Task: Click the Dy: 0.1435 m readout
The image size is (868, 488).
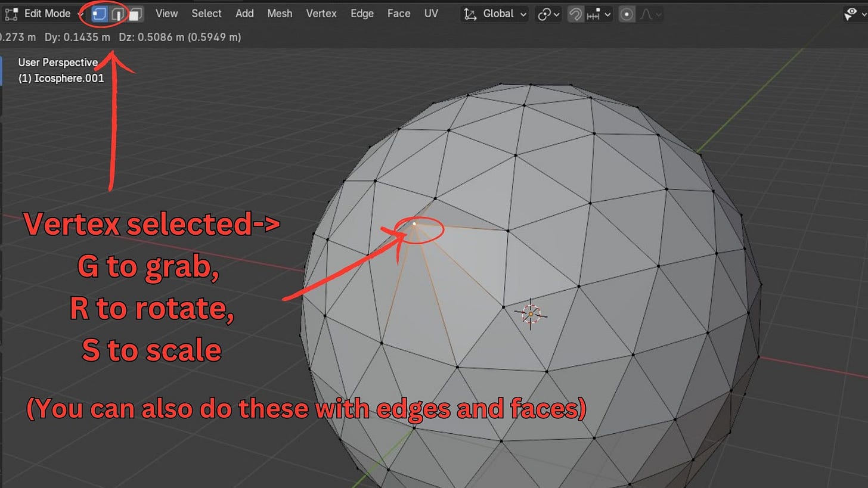Action: click(77, 37)
